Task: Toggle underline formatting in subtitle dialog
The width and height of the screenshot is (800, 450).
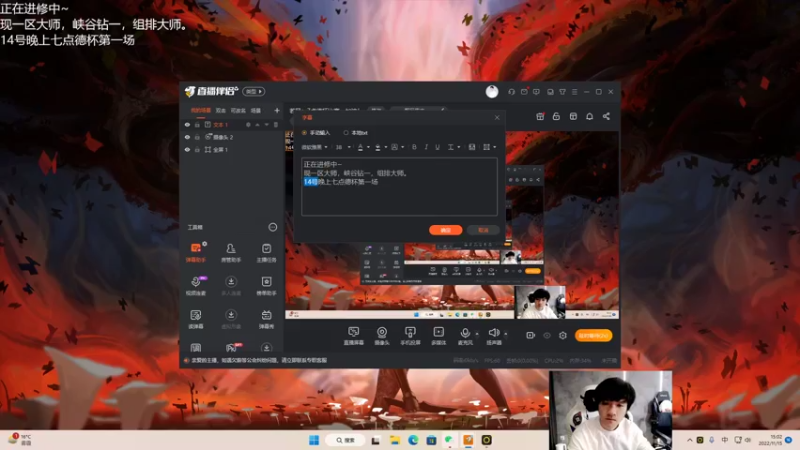Action: pos(437,147)
